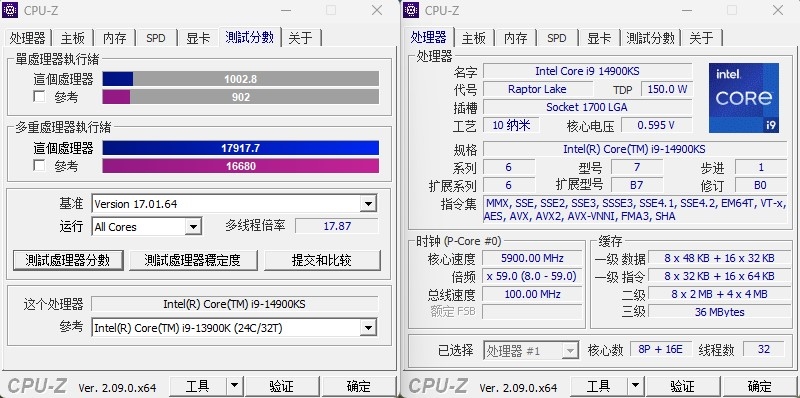Switch to 关于 tab in right window

[x=701, y=38]
